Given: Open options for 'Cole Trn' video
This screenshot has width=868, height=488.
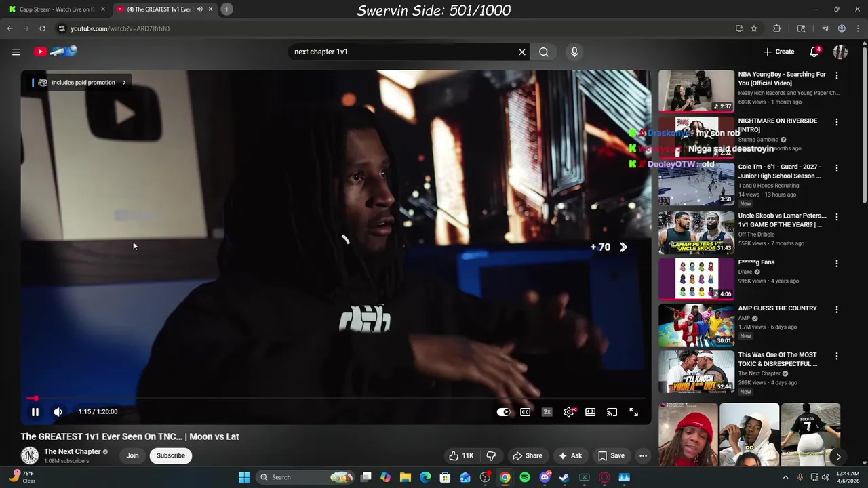Looking at the screenshot, I should (837, 168).
